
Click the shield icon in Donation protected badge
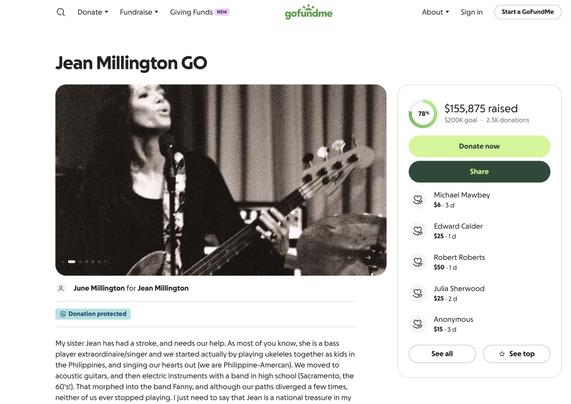63,314
